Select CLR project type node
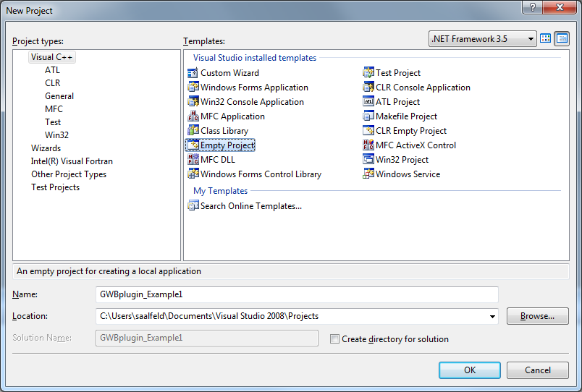This screenshot has height=392, width=582. (x=53, y=83)
